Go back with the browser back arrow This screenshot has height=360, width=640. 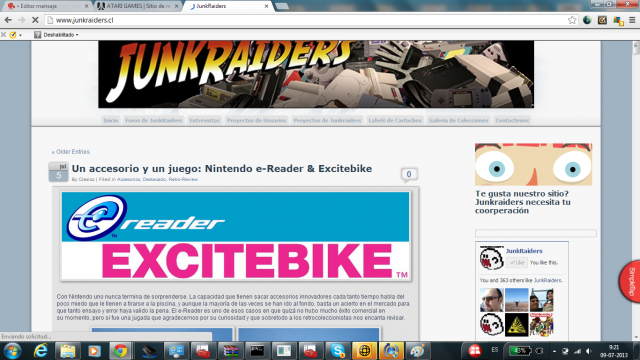coord(8,20)
